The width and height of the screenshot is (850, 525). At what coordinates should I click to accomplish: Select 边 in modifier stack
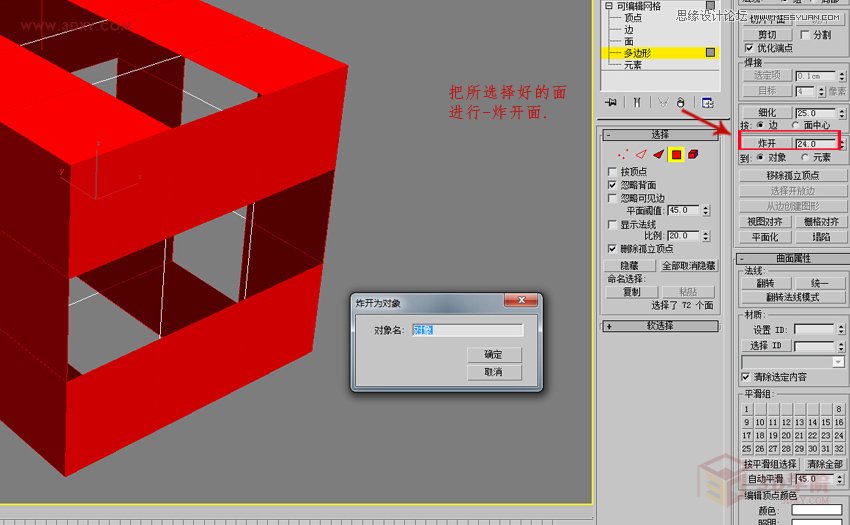628,30
